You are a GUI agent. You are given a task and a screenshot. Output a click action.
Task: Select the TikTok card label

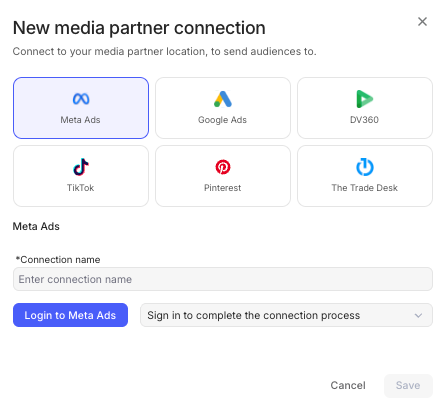[80, 188]
